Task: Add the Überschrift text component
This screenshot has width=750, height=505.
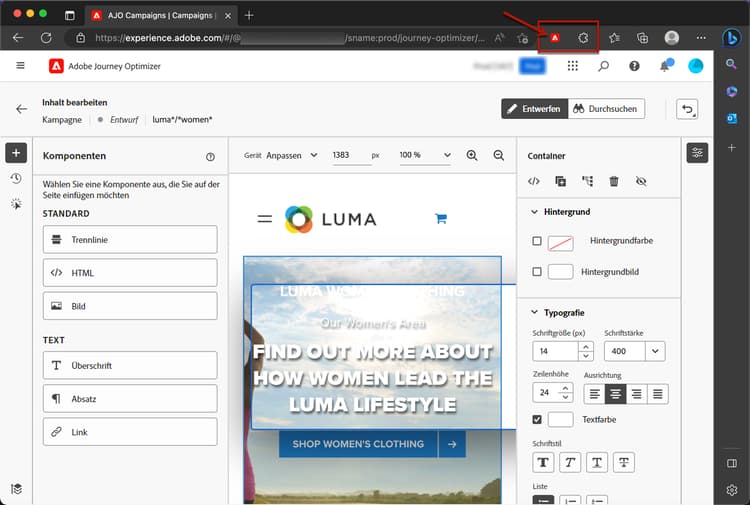Action: click(130, 365)
